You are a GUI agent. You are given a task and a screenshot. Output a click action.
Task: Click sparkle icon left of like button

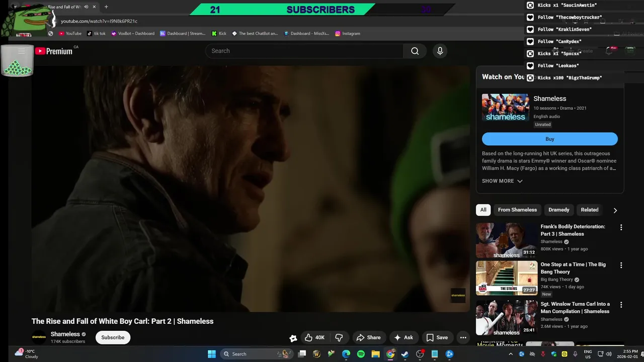tap(293, 338)
